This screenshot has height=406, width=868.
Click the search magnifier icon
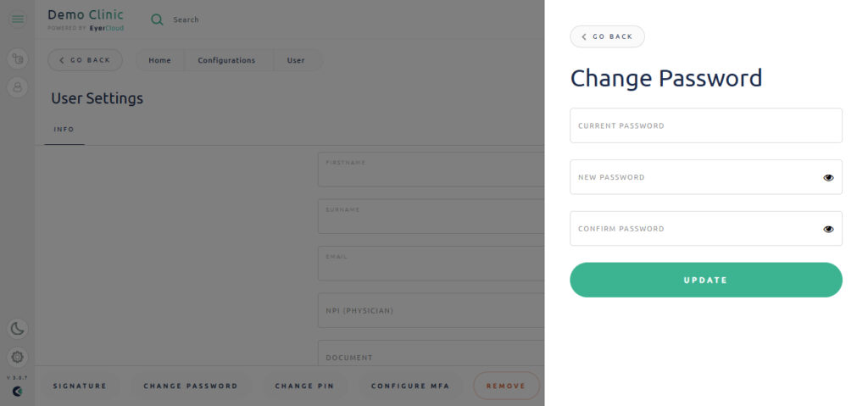157,19
